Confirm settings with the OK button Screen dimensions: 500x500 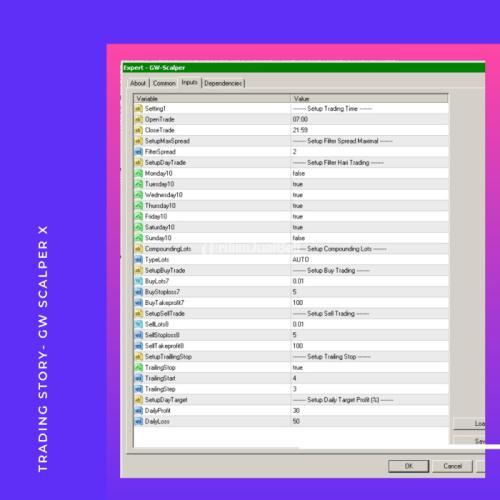point(409,466)
